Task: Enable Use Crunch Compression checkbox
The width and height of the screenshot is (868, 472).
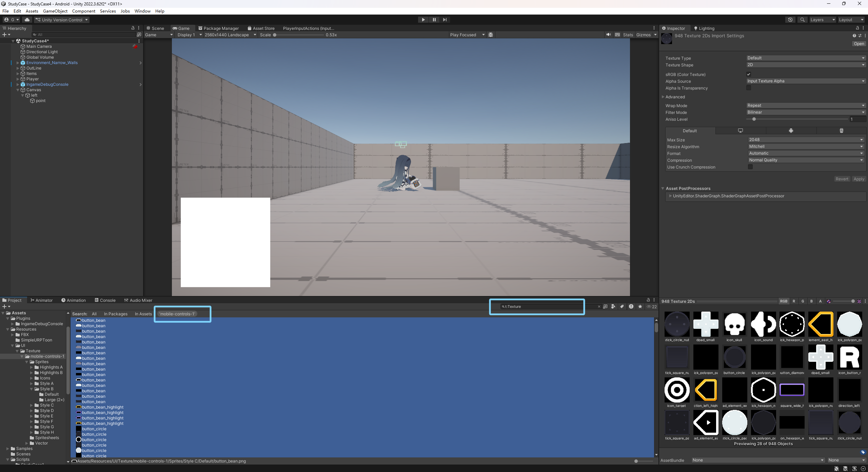Action: point(750,167)
